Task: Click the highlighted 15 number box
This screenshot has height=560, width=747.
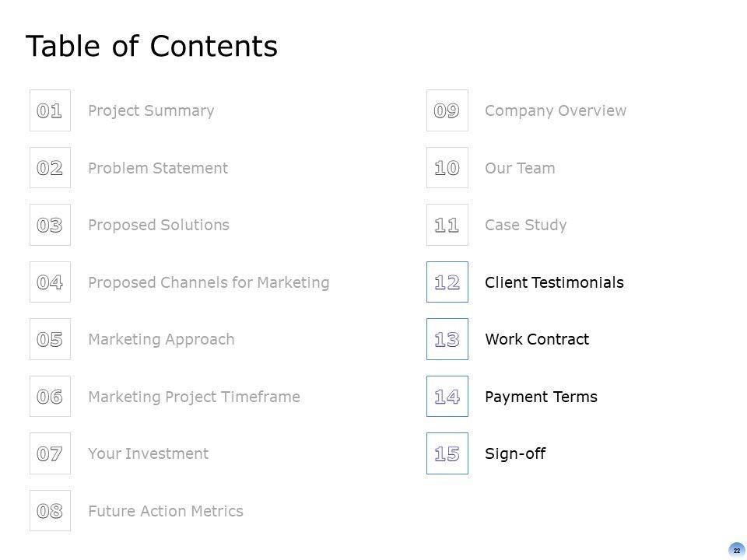Action: [x=447, y=453]
